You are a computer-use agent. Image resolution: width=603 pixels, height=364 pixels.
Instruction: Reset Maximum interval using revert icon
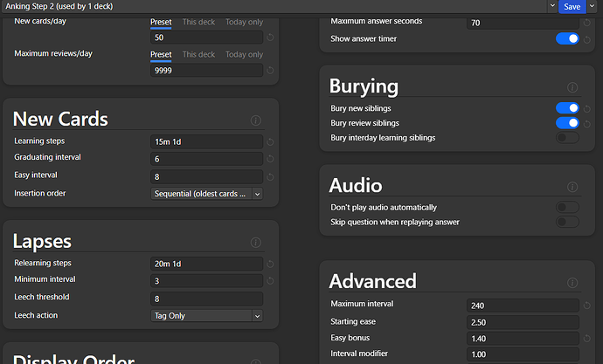pyautogui.click(x=586, y=306)
